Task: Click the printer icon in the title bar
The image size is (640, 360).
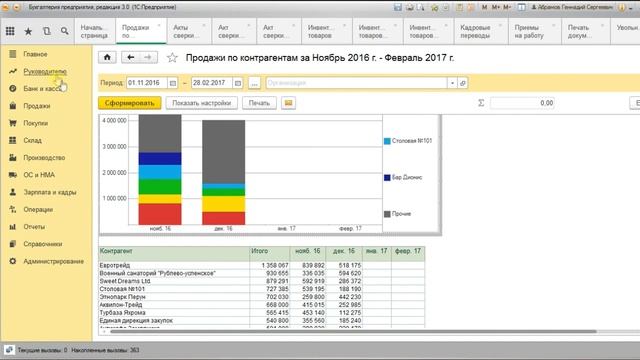Action: pos(410,7)
